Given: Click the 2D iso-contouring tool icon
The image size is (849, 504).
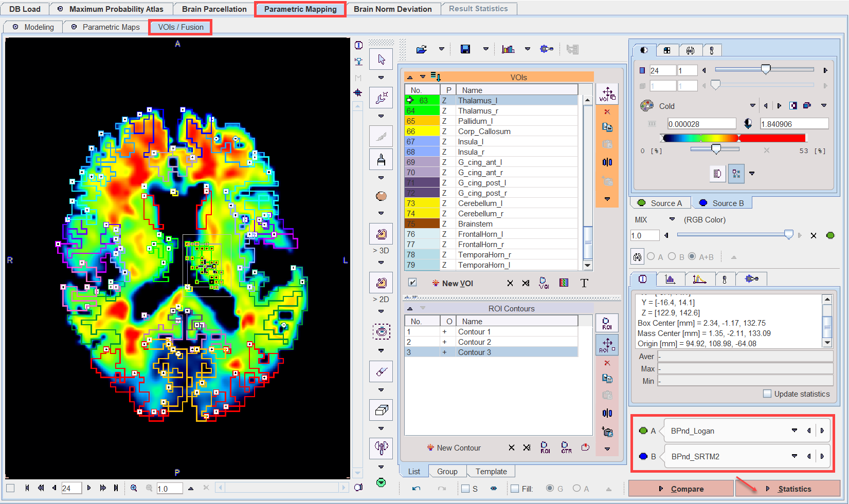Looking at the screenshot, I should tap(381, 283).
